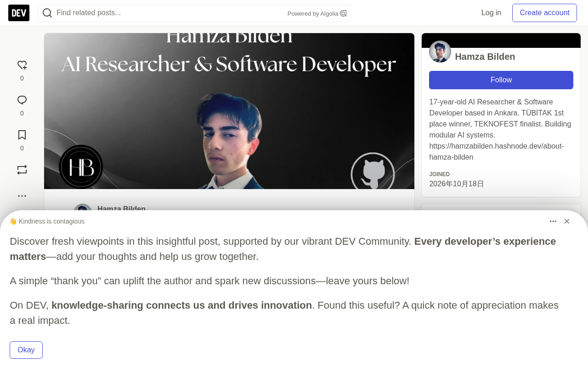Click the search magnifier icon
This screenshot has height=368, width=588.
click(x=47, y=13)
